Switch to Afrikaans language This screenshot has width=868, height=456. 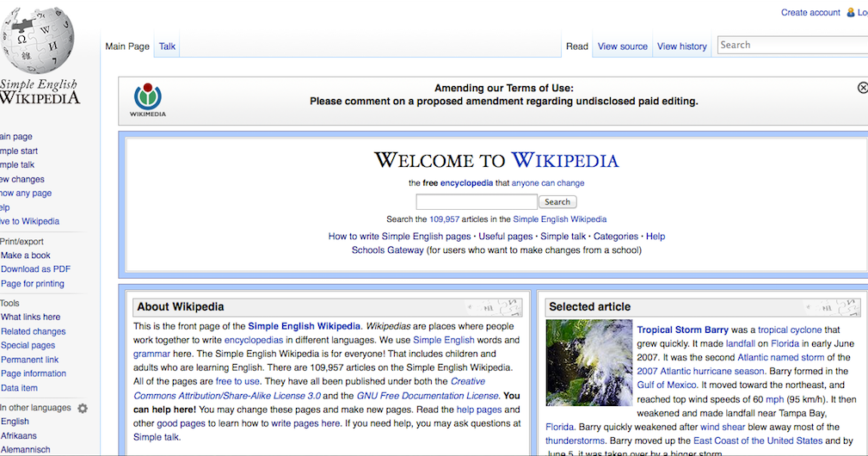18,435
